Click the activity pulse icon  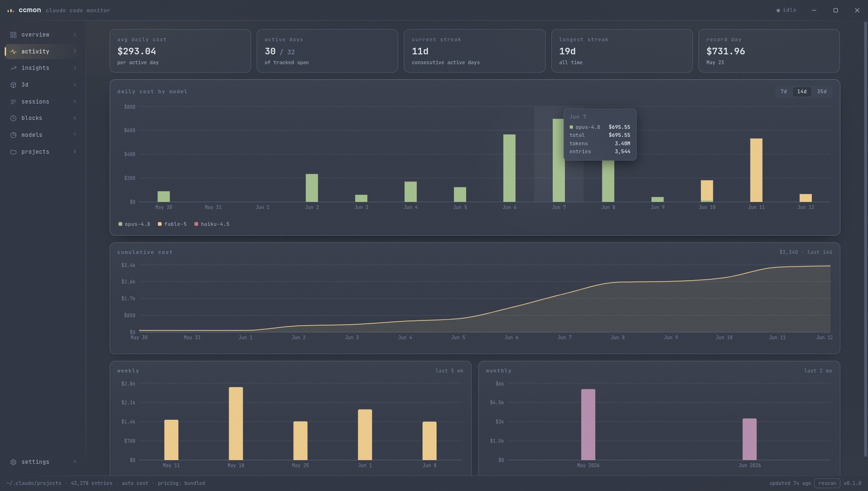pyautogui.click(x=13, y=52)
